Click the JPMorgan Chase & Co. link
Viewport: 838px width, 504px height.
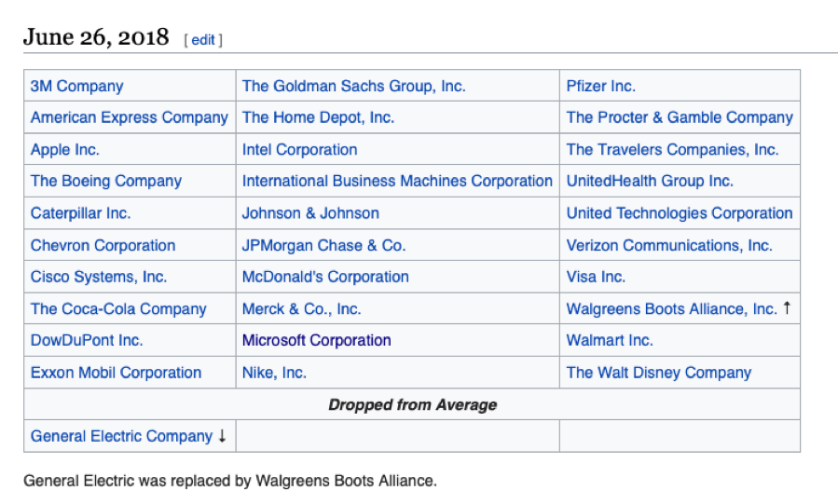[x=323, y=245]
